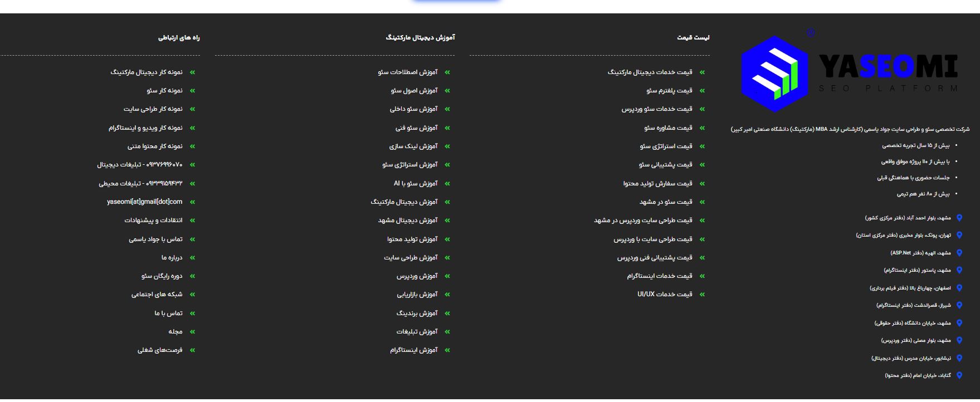Click the green chevron before قیمت پلفترم سئو

point(702,91)
